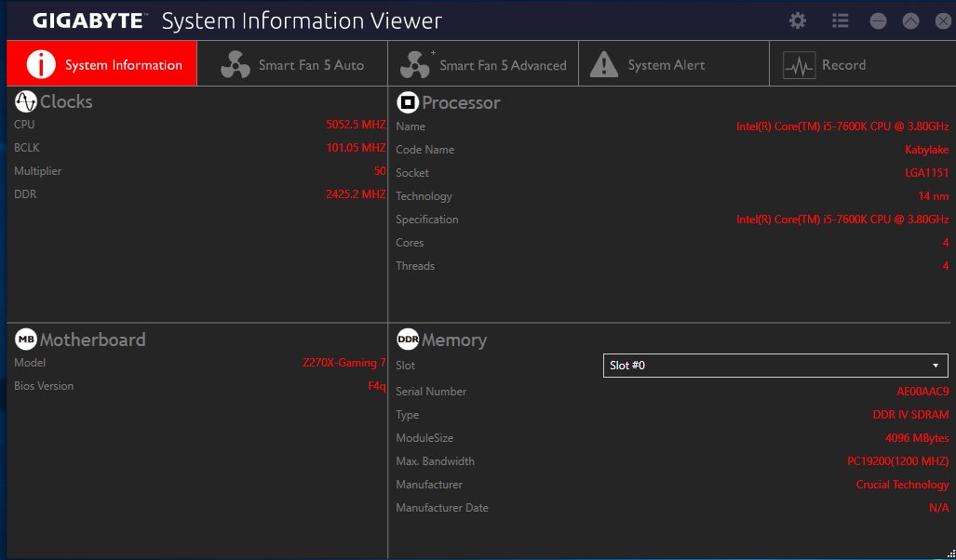The width and height of the screenshot is (956, 560).
Task: Click the fan icon for Smart Fan 5 Auto
Action: (x=236, y=65)
